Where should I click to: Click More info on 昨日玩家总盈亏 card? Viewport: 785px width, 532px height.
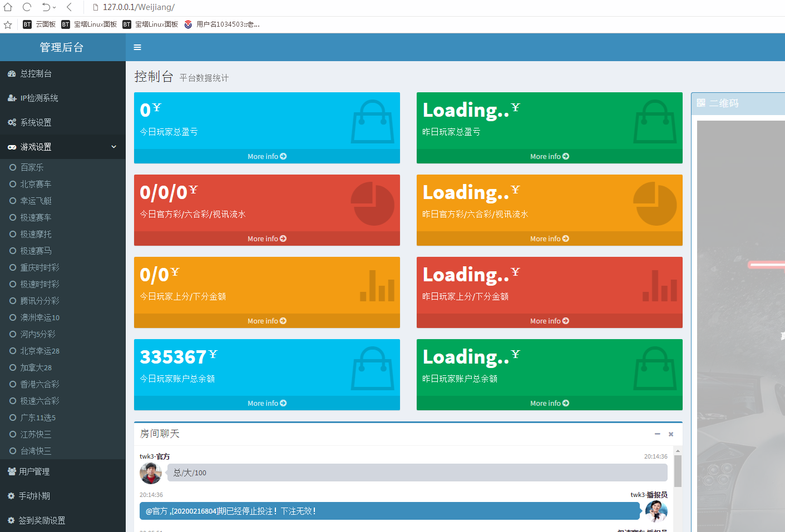click(549, 156)
